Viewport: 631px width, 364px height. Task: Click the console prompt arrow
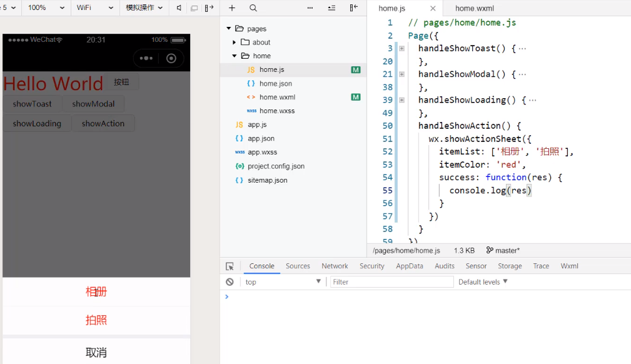226,296
